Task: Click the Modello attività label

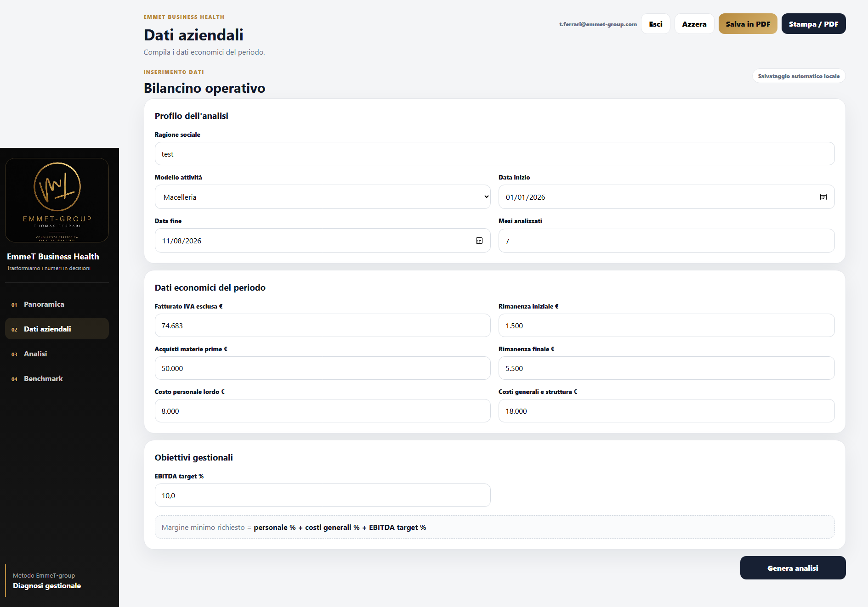Action: pyautogui.click(x=178, y=177)
